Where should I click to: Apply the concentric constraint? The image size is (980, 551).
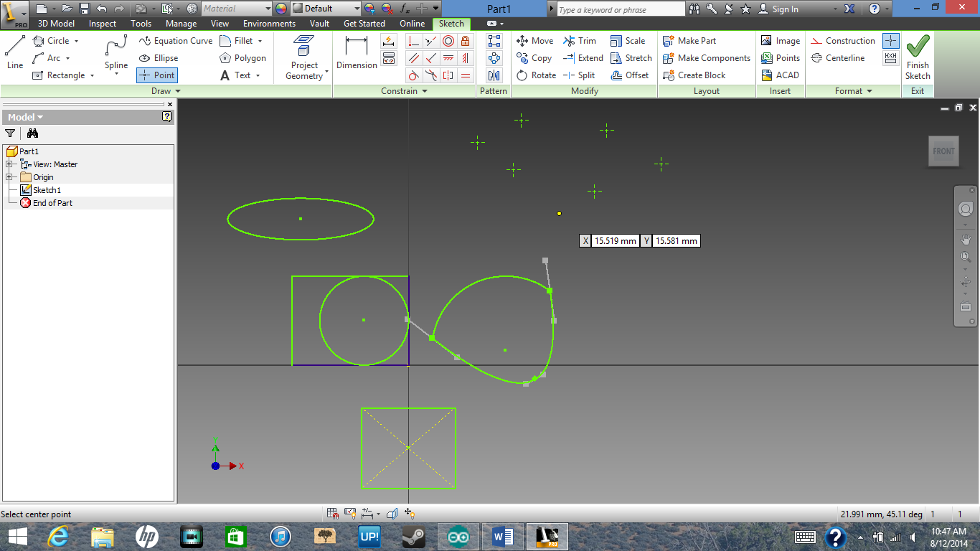(x=448, y=41)
